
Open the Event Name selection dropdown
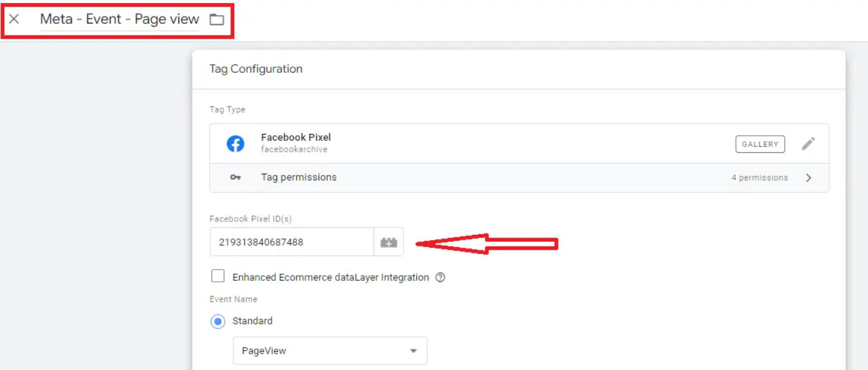pyautogui.click(x=329, y=350)
